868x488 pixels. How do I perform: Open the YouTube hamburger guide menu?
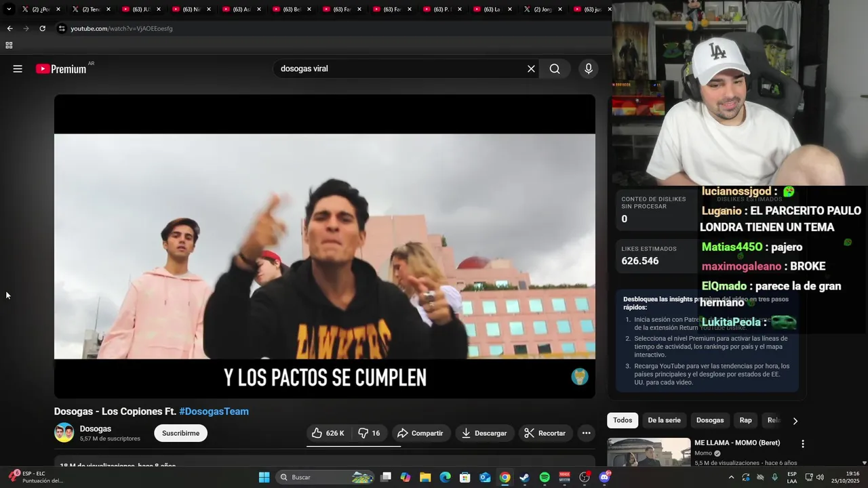pos(18,68)
